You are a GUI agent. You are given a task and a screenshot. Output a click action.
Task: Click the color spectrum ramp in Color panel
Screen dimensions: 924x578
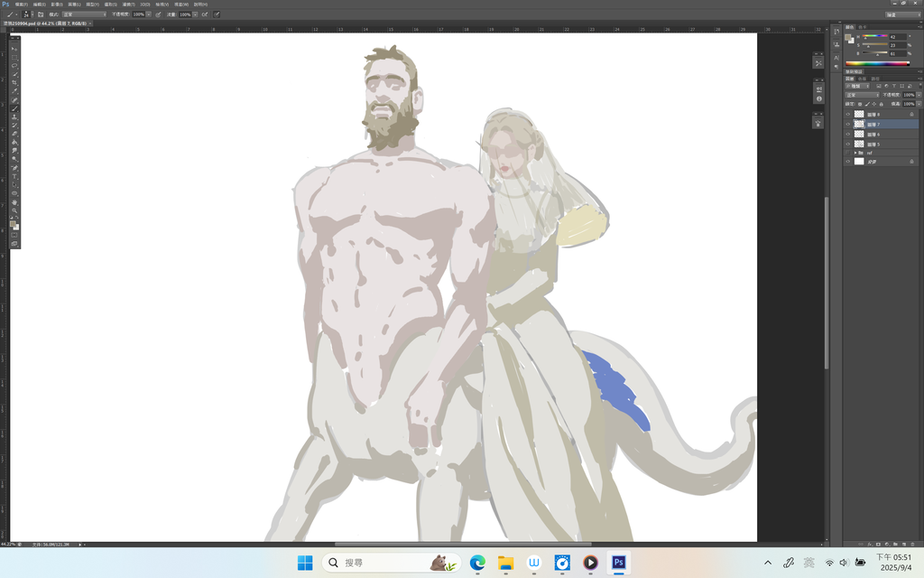[877, 64]
